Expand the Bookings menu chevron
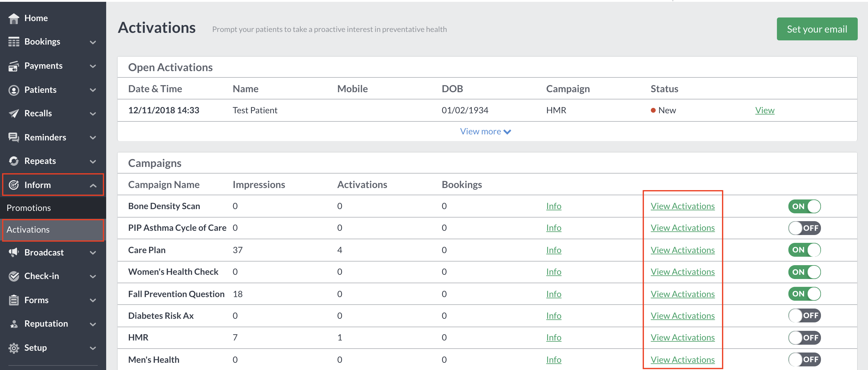 pos(93,42)
